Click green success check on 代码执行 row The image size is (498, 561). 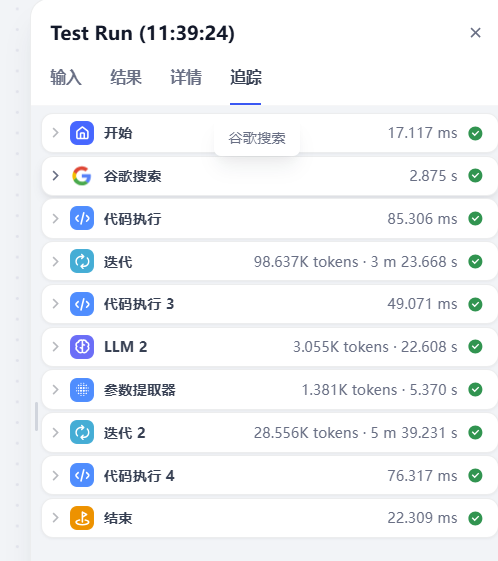(475, 218)
